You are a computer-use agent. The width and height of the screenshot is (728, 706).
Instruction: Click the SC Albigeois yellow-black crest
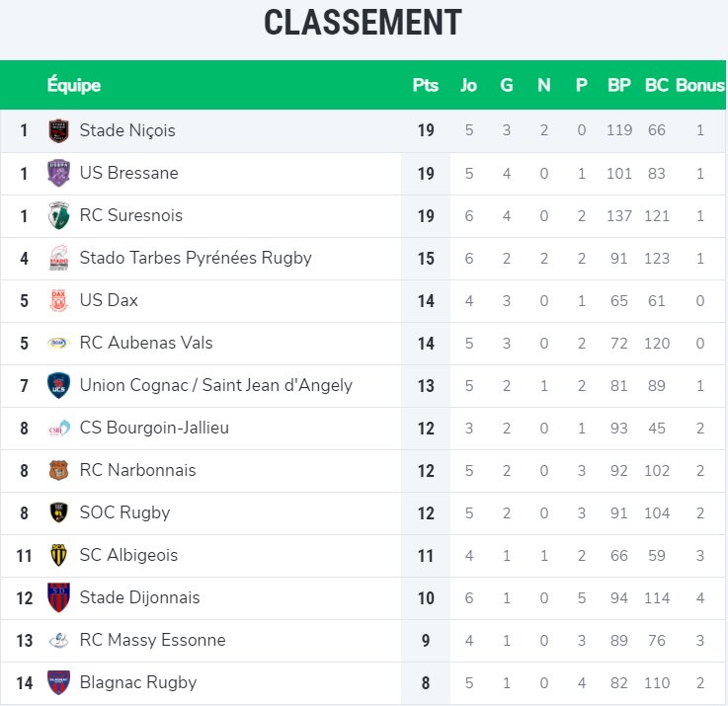click(x=58, y=555)
